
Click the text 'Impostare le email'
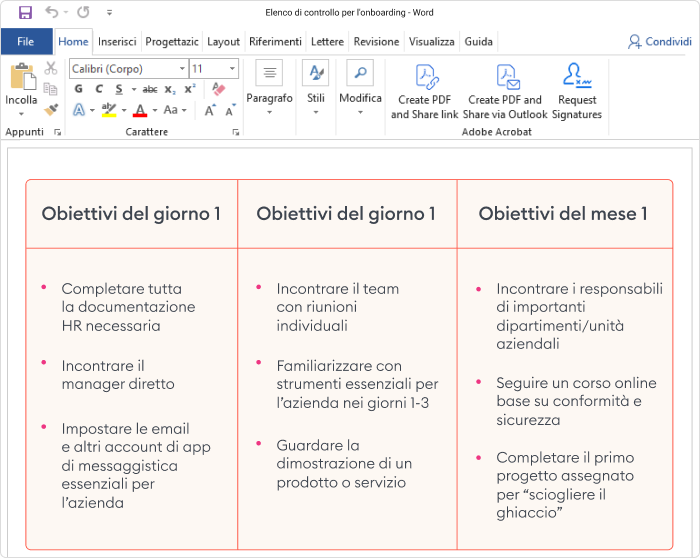125,429
